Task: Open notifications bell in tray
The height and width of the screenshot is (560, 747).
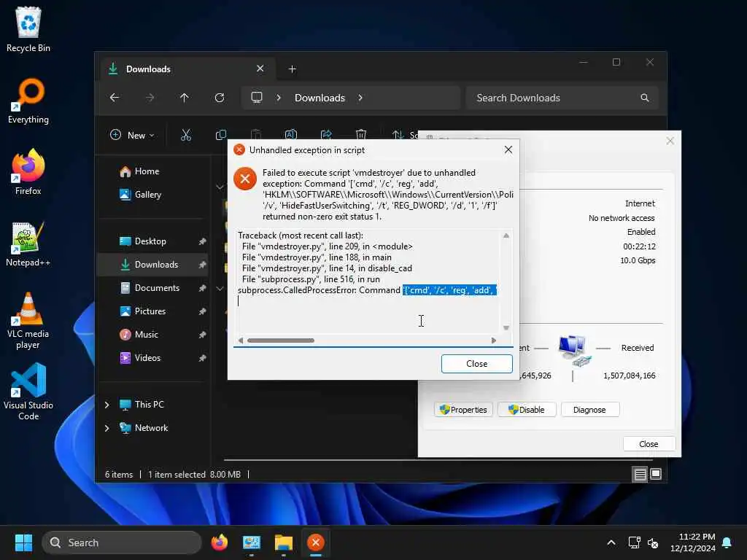Action: click(x=727, y=542)
